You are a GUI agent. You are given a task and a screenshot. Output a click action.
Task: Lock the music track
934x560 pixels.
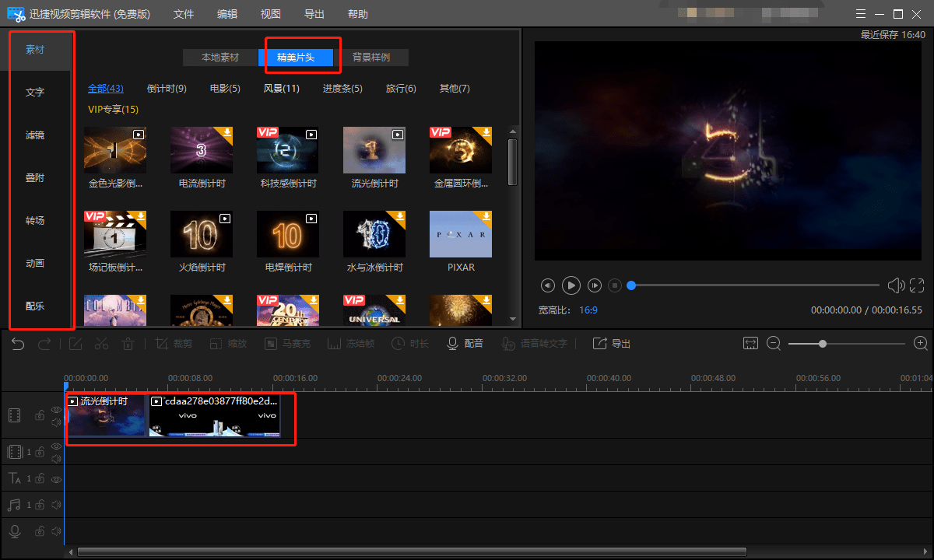click(x=39, y=506)
